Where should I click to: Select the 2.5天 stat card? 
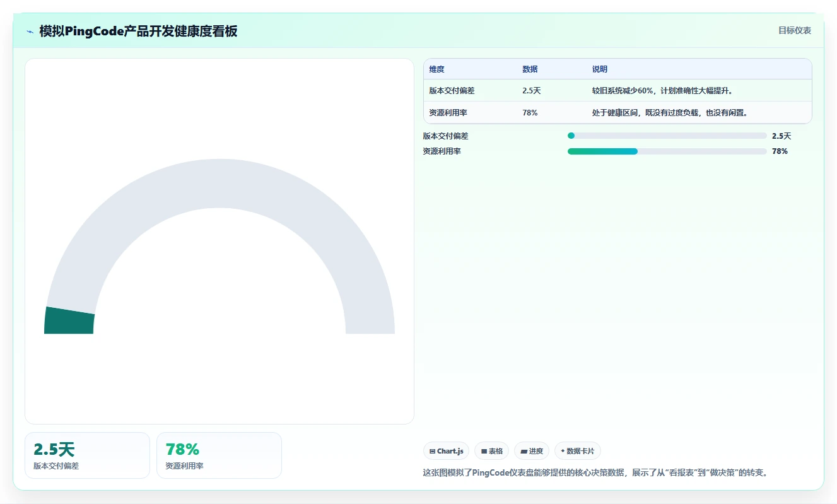point(87,455)
